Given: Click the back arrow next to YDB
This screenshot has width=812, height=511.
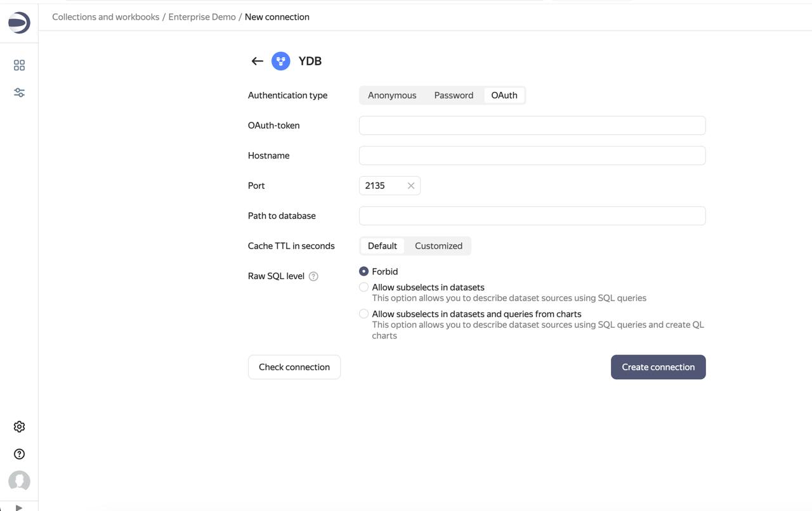Looking at the screenshot, I should [x=257, y=61].
